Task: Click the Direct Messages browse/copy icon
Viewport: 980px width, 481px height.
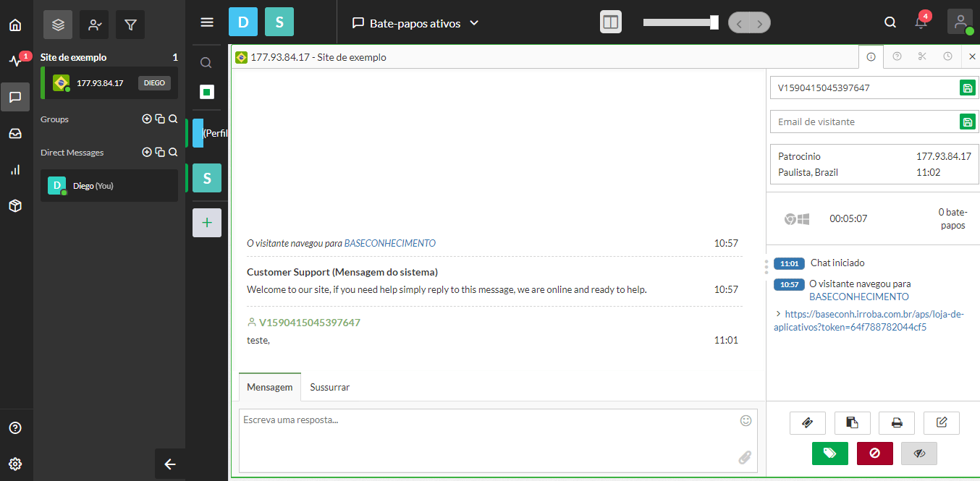Action: pyautogui.click(x=160, y=153)
